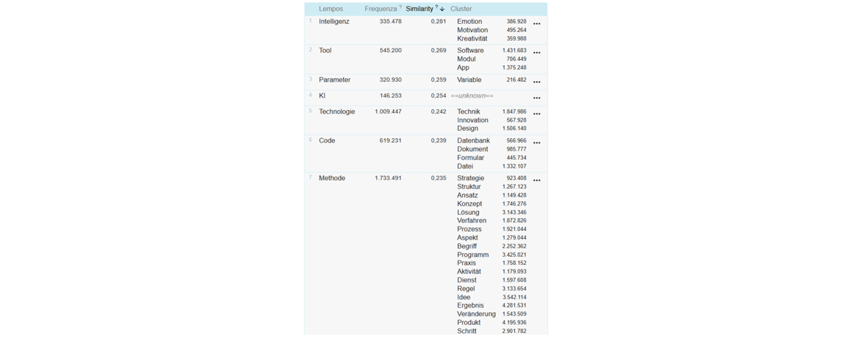Open the three-dot menu for KI row

537,98
